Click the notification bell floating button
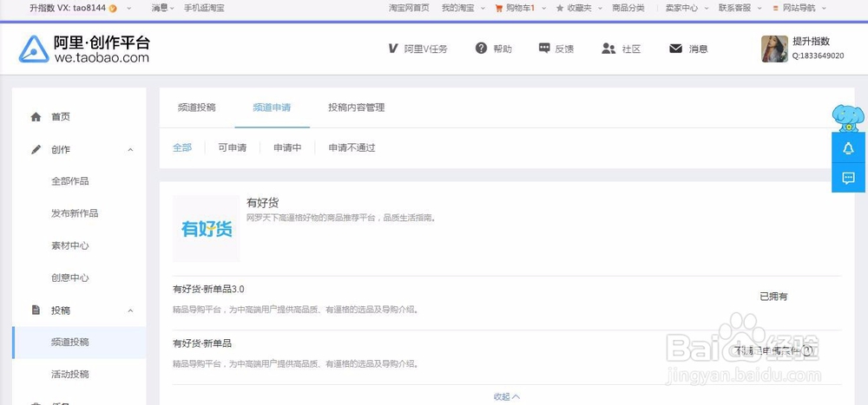This screenshot has width=868, height=405. pos(848,147)
